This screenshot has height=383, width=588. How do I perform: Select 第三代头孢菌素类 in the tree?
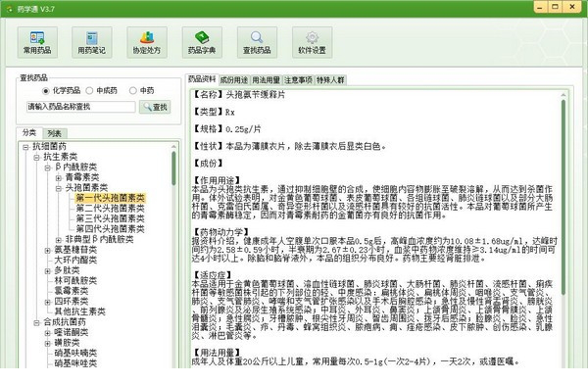pos(110,218)
